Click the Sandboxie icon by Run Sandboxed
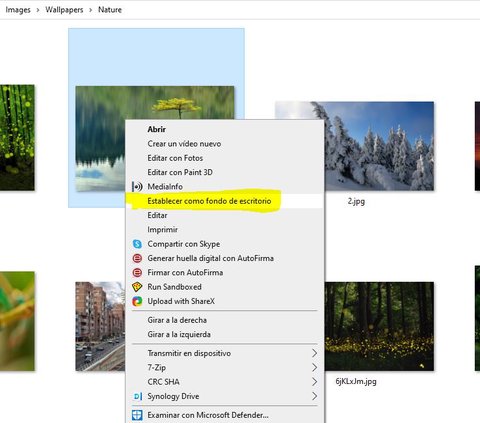Image resolution: width=480 pixels, height=423 pixels. [137, 287]
